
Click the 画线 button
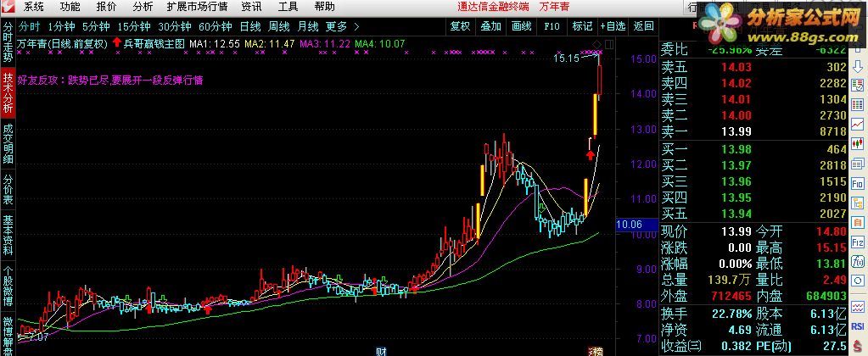(x=521, y=26)
